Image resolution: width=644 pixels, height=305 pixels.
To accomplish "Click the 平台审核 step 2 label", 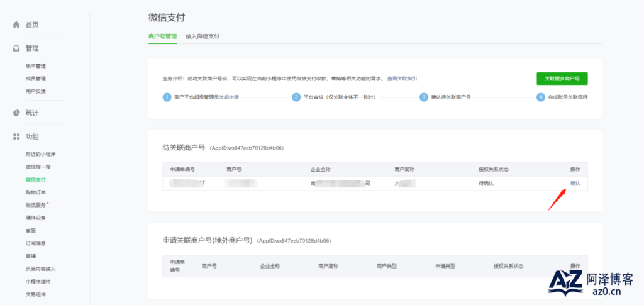I will click(340, 97).
